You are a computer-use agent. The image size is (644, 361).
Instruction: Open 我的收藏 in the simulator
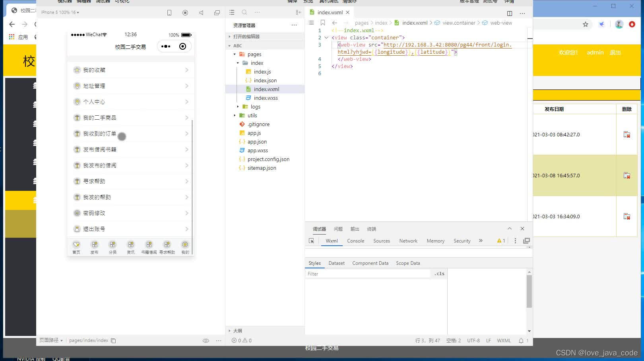tap(131, 70)
